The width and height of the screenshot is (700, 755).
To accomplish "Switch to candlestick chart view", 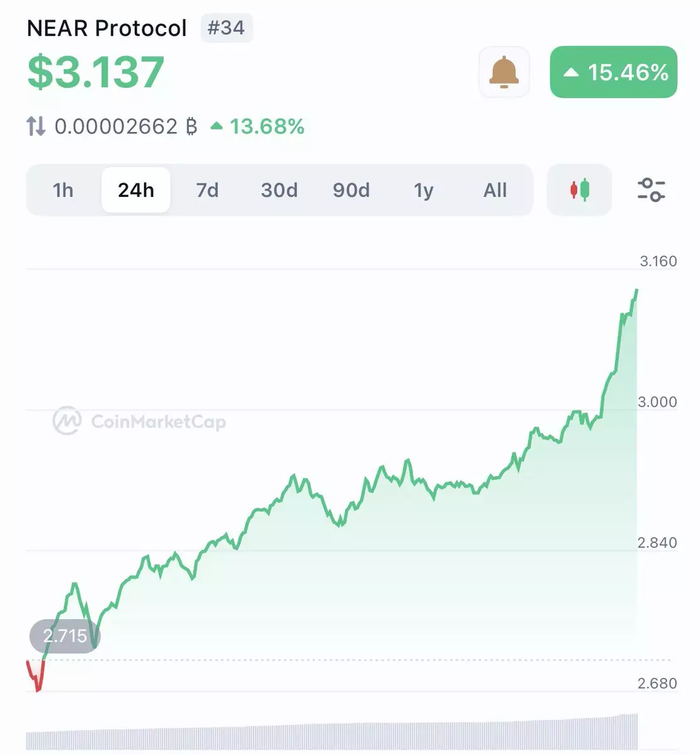I will 580,190.
